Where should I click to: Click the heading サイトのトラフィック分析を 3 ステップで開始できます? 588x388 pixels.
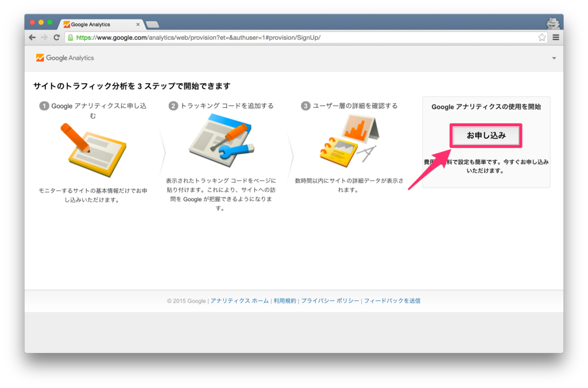click(131, 86)
